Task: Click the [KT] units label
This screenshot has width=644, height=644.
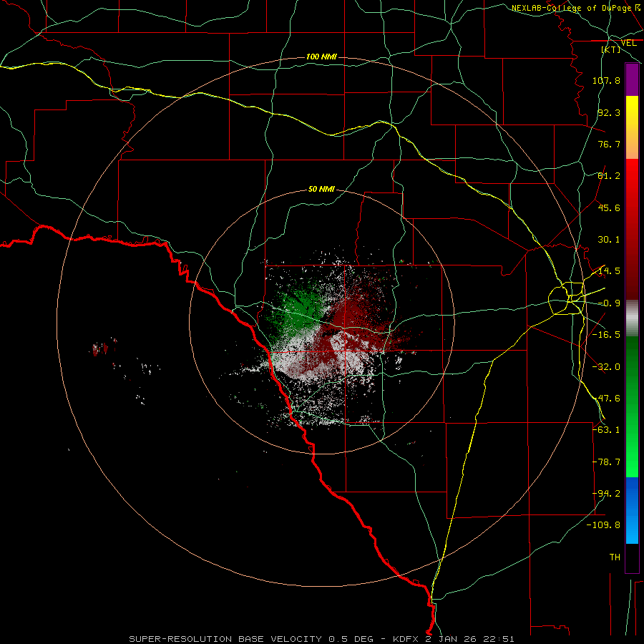Action: [611, 49]
